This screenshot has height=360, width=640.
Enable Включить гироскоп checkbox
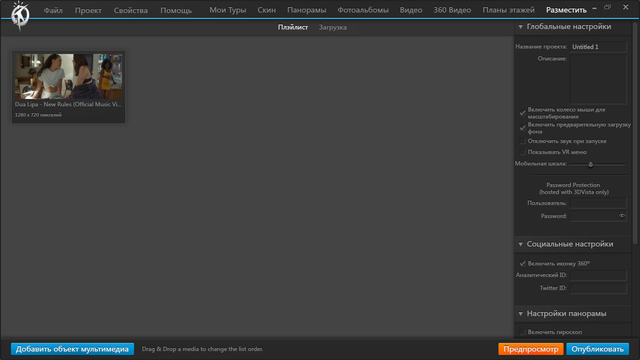(x=522, y=332)
